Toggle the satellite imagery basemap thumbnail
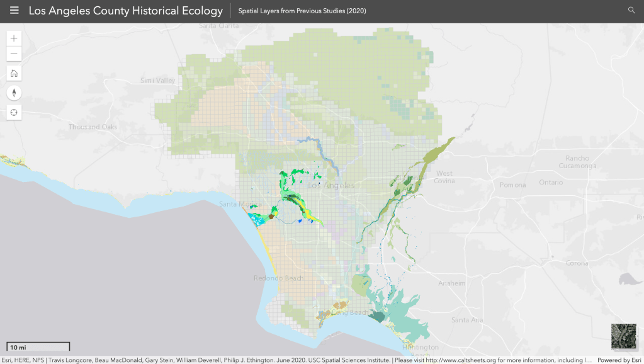The width and height of the screenshot is (644, 364). (623, 336)
